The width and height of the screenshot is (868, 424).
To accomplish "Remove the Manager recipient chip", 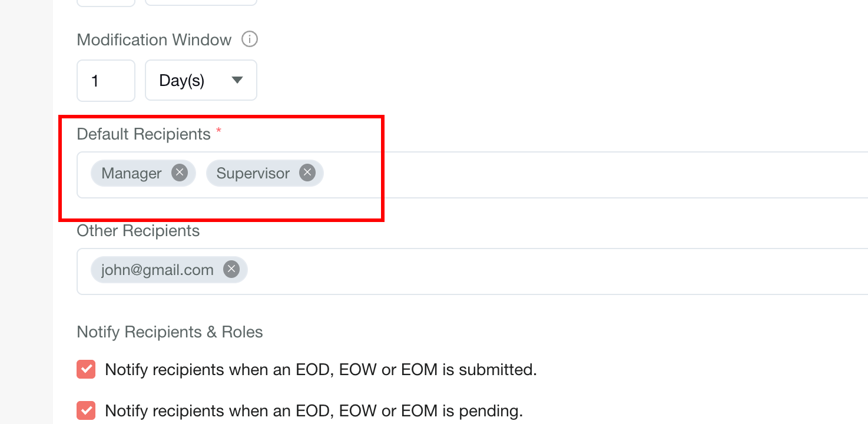I will [x=180, y=173].
